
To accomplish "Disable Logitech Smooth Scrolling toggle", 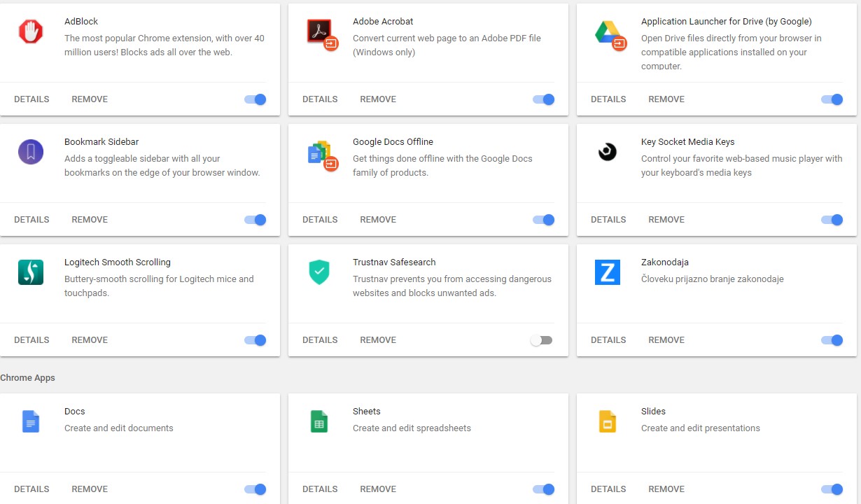I will tap(255, 340).
